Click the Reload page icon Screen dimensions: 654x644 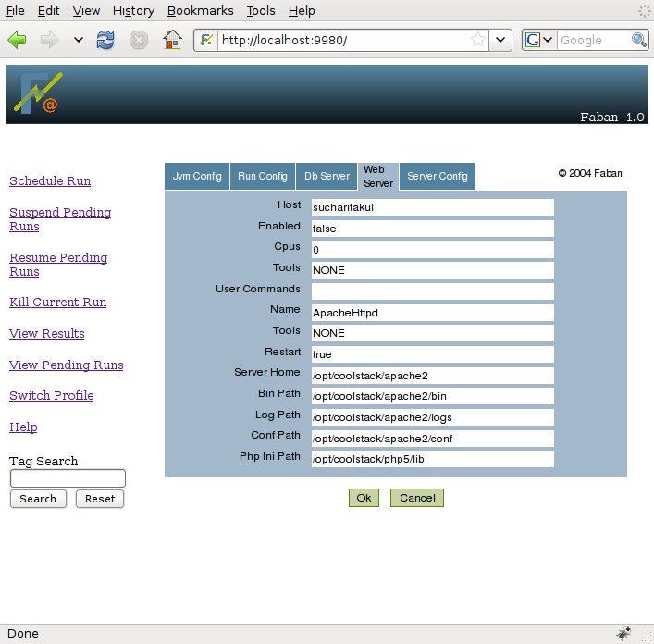pyautogui.click(x=106, y=40)
